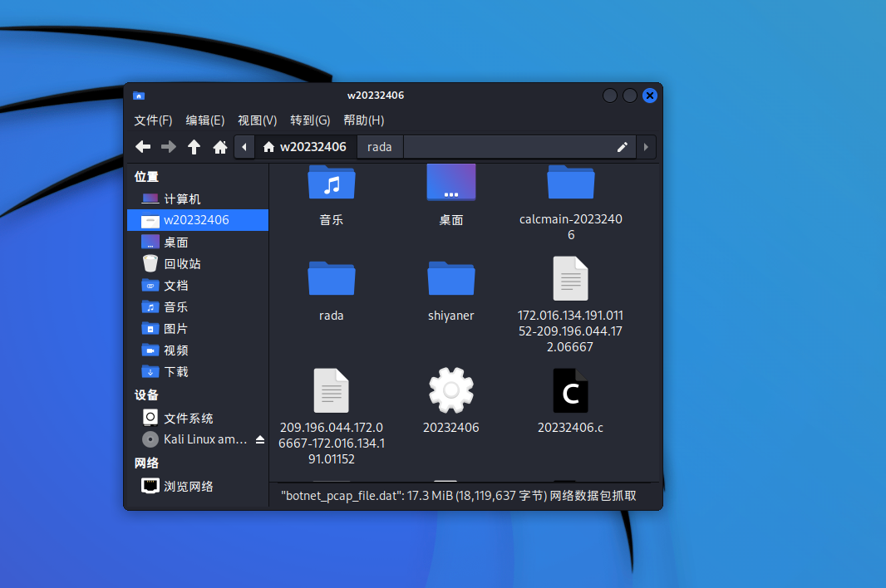Toggle path edit mode with pencil icon
This screenshot has height=588, width=886.
coord(623,147)
